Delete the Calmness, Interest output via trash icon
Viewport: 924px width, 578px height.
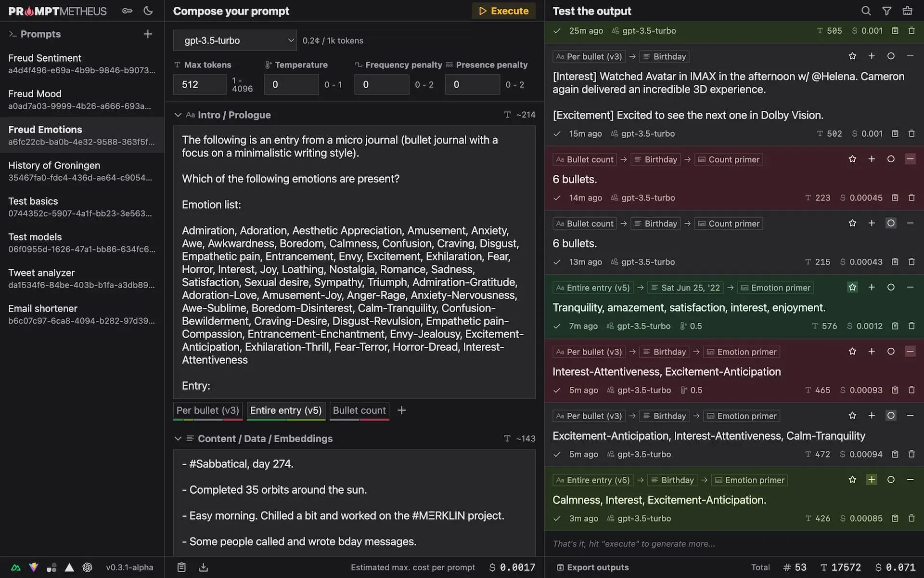tap(911, 518)
